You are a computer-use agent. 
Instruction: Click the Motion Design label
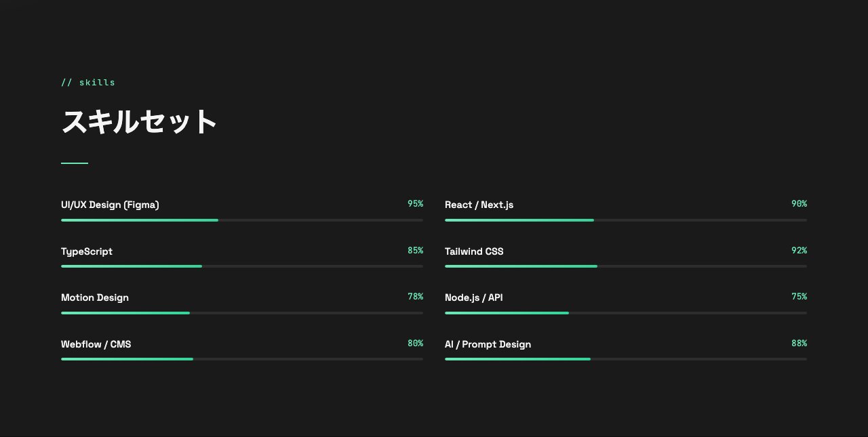(x=95, y=297)
